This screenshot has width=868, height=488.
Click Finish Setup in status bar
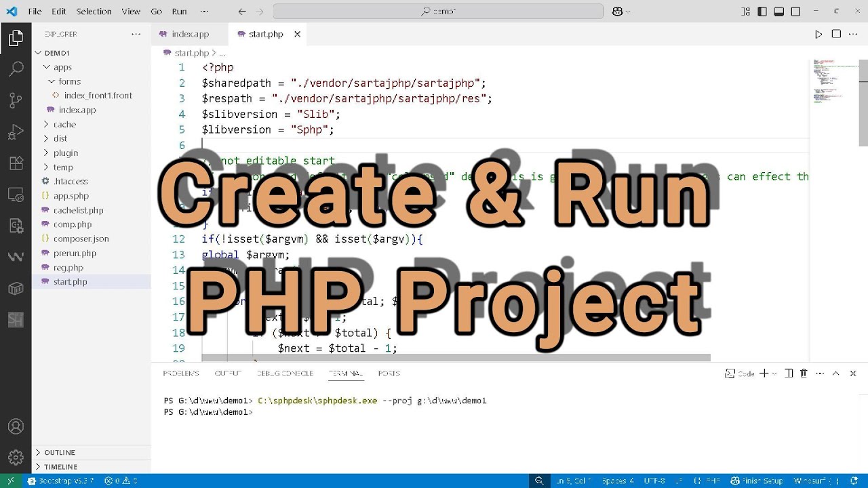coord(757,481)
